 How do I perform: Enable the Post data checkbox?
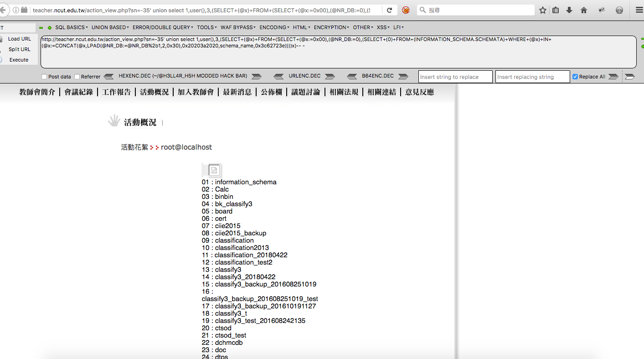click(x=44, y=77)
